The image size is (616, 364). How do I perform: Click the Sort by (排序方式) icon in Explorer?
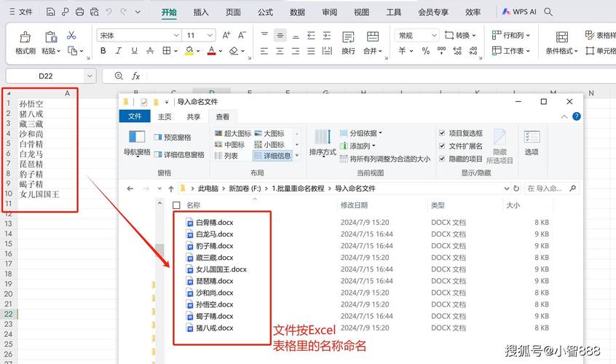coord(323,137)
